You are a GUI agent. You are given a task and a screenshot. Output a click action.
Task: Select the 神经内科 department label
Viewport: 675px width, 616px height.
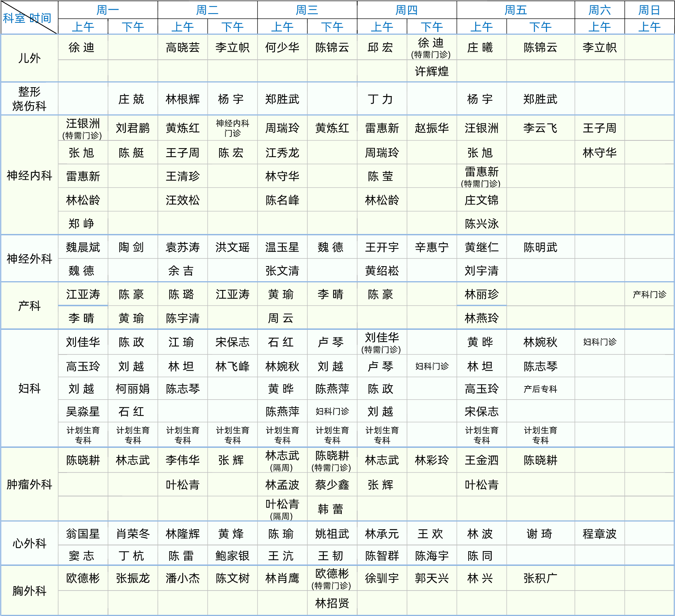click(29, 176)
